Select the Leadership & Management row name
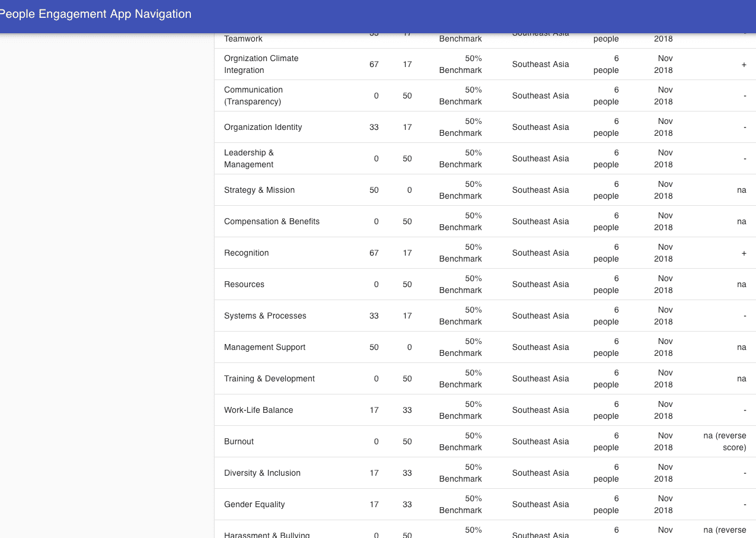This screenshot has height=538, width=756. click(x=249, y=158)
